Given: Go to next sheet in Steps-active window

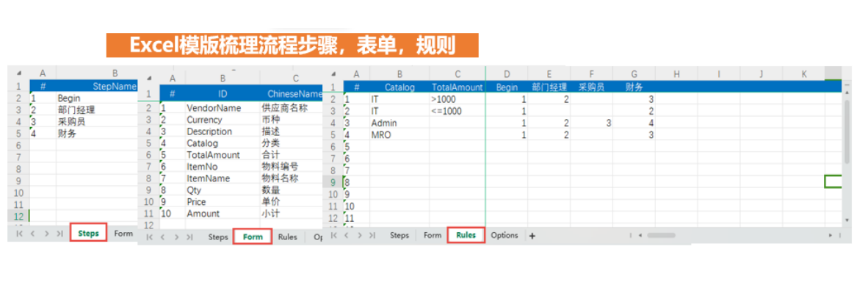Looking at the screenshot, I should (46, 234).
